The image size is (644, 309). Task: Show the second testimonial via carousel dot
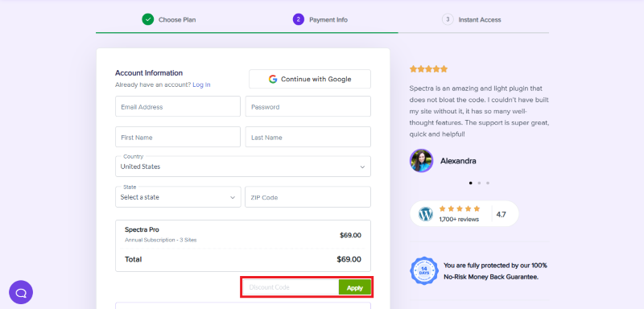[479, 183]
